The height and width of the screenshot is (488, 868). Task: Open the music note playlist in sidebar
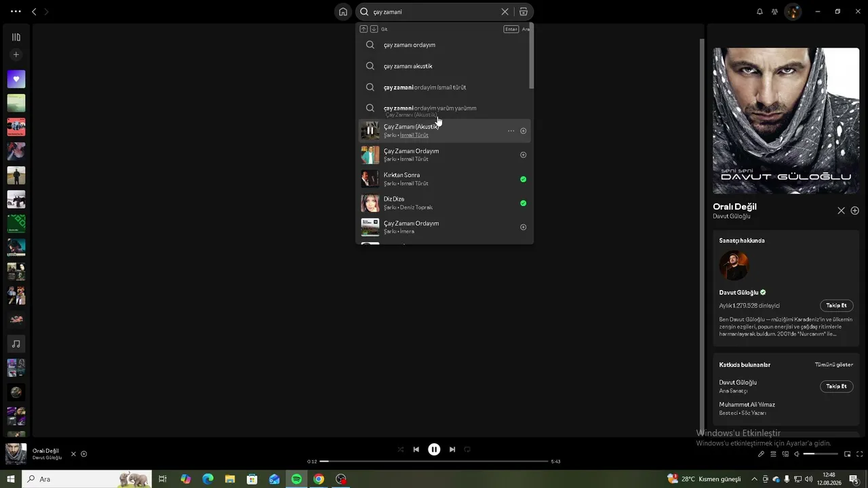[x=16, y=344]
